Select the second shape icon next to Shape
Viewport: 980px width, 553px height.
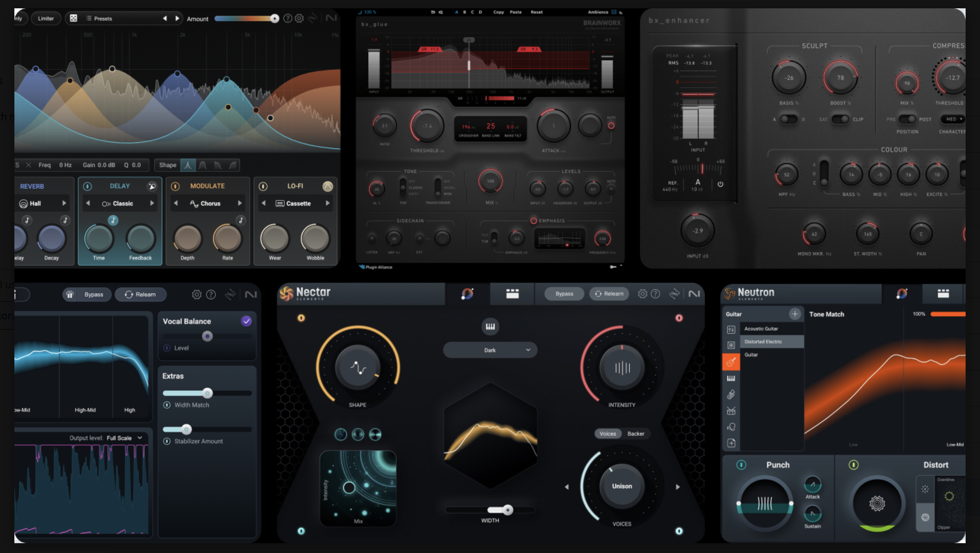click(202, 165)
